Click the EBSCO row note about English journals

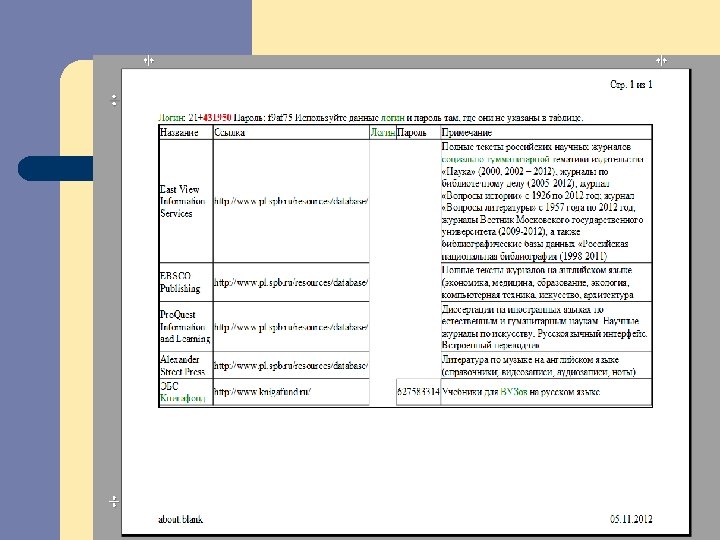click(x=538, y=282)
